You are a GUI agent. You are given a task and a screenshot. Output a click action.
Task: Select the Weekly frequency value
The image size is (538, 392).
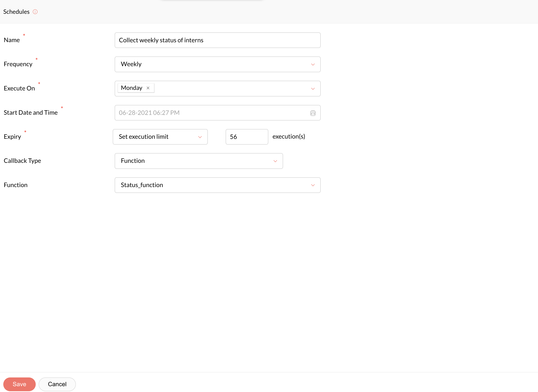point(131,64)
